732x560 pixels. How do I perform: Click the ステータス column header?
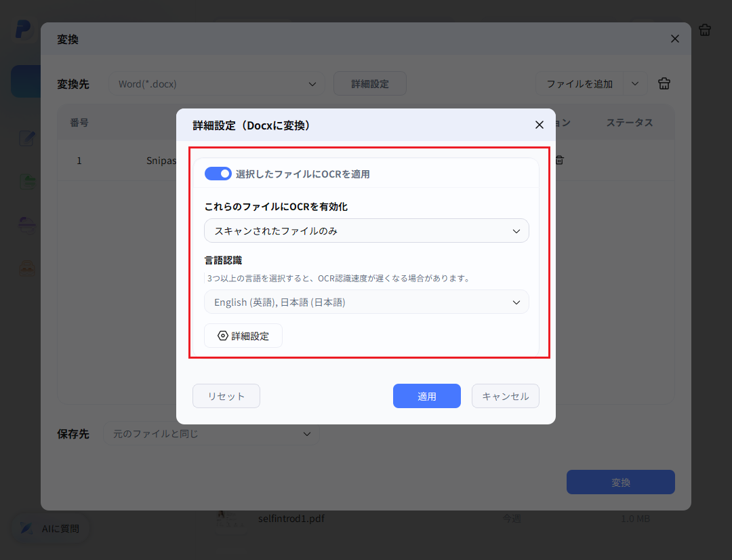tap(629, 122)
